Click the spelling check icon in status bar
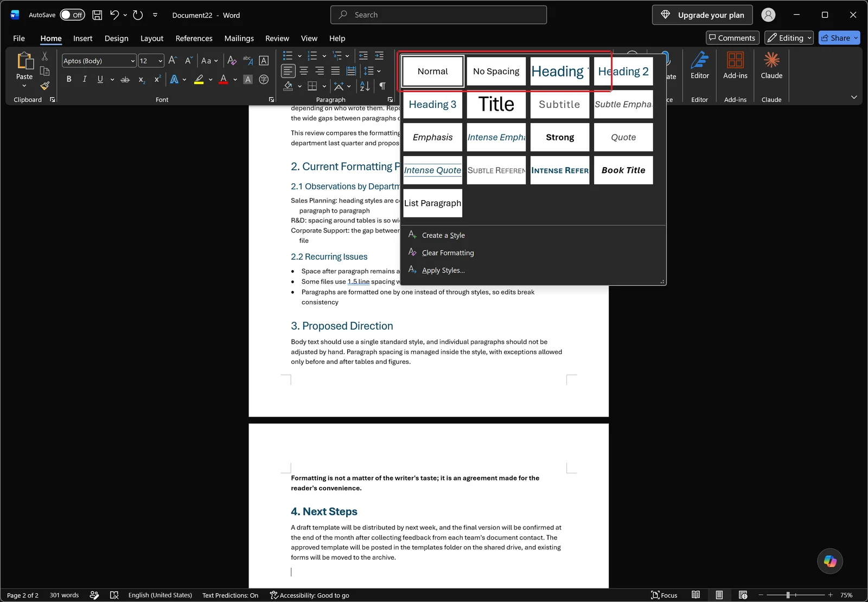868x602 pixels. [x=114, y=595]
